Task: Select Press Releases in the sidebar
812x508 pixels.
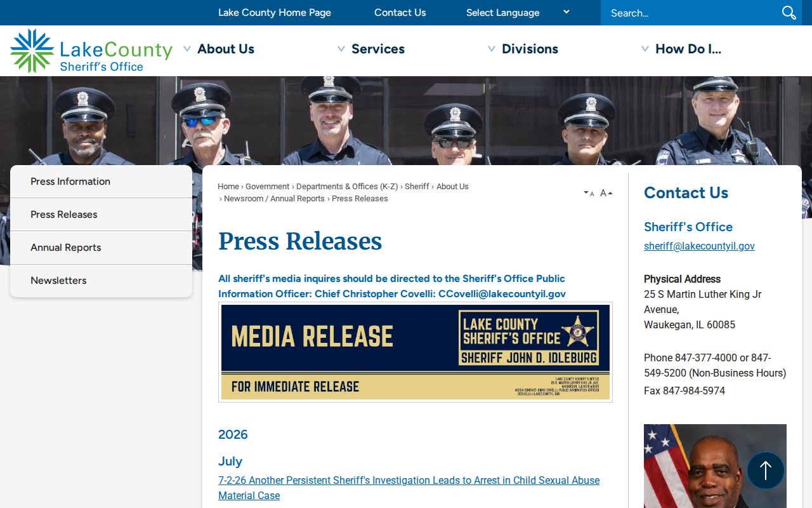Action: [101, 215]
